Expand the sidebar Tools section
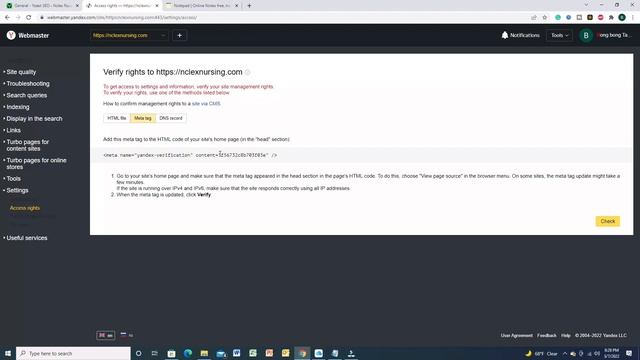The width and height of the screenshot is (640, 360). pyautogui.click(x=13, y=179)
